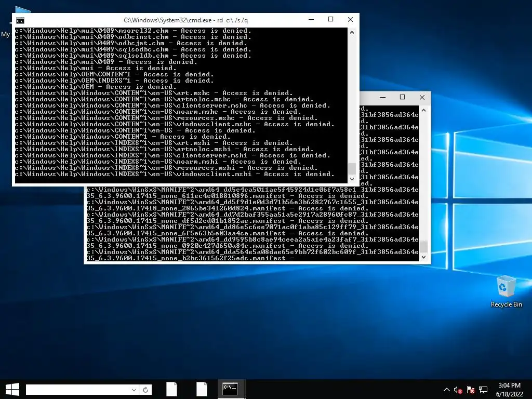Activate the Command Prompt taskbar button
532x399 pixels.
[231, 389]
